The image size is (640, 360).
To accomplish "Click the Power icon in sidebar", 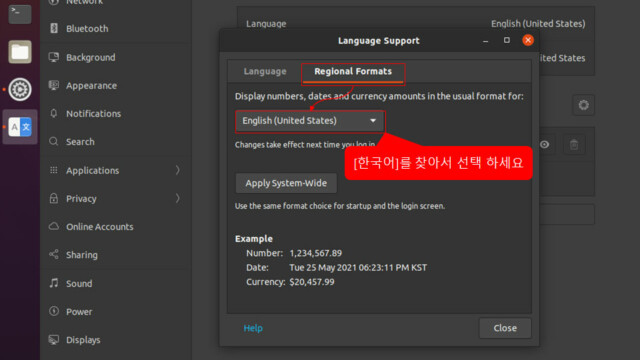I will (54, 311).
